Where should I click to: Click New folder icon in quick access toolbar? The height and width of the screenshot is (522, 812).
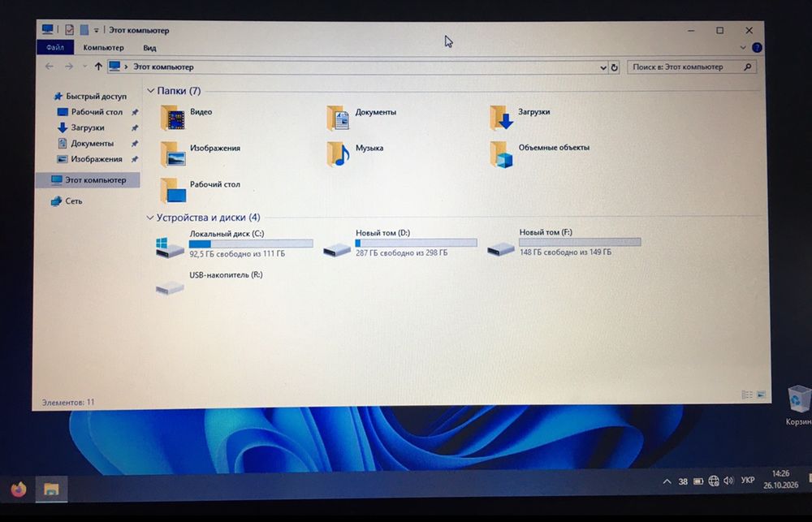[84, 30]
